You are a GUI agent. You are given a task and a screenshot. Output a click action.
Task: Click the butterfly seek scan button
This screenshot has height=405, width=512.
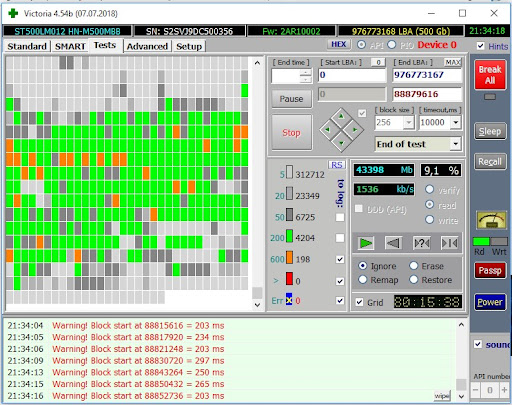pos(449,243)
